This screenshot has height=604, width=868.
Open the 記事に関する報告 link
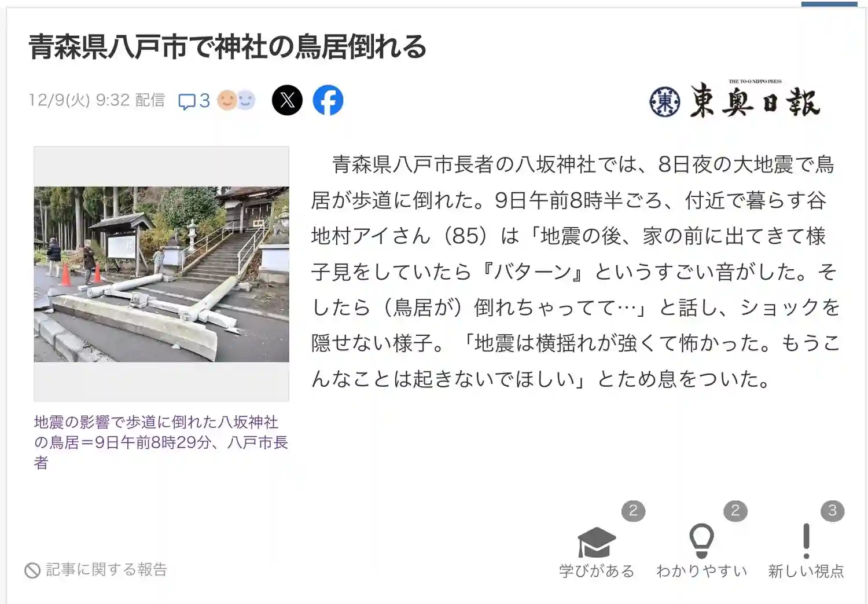tap(106, 570)
